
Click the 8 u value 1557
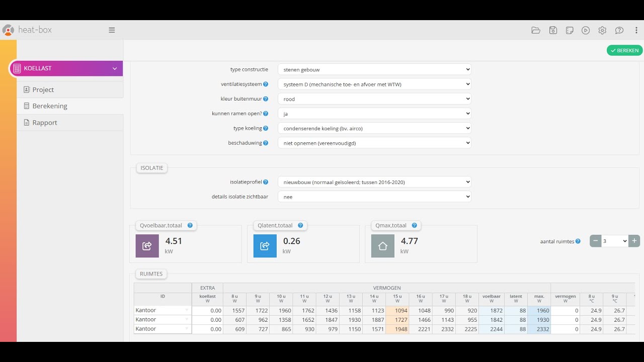234,311
